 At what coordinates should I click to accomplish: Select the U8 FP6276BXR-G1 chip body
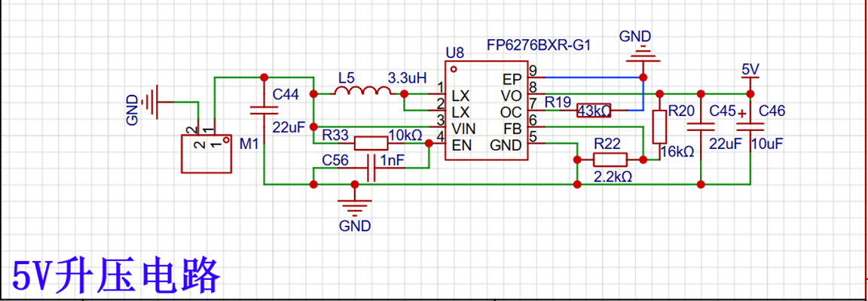(x=487, y=111)
